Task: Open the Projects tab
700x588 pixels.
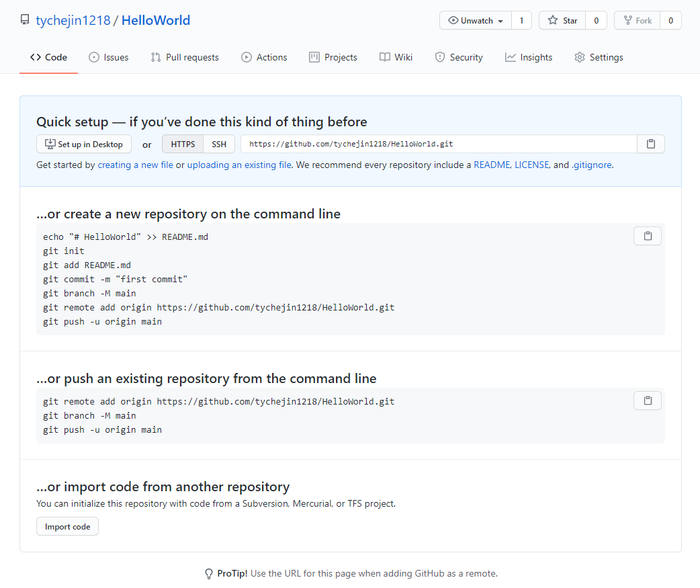Action: 333,58
